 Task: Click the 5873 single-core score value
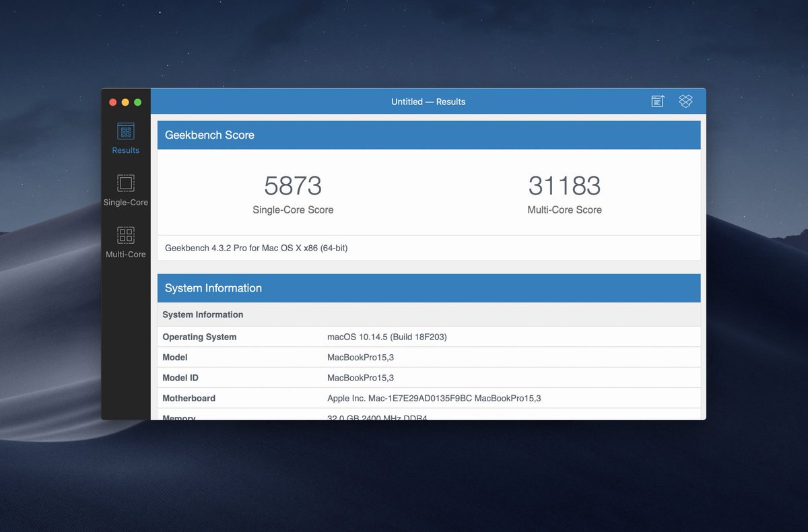293,186
